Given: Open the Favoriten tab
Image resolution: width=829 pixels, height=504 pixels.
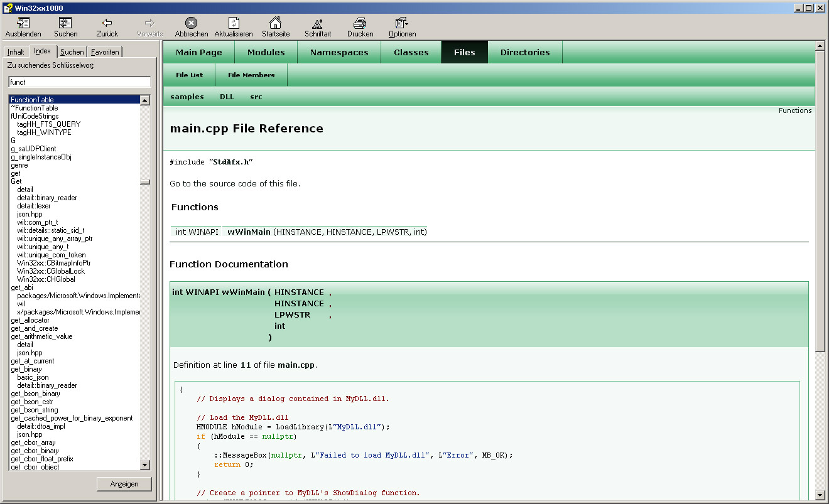Looking at the screenshot, I should tap(105, 52).
